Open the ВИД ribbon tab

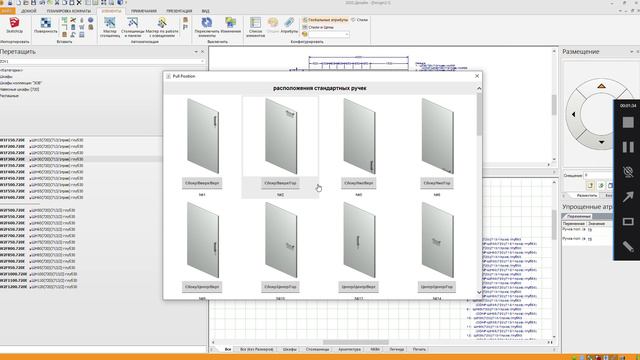(206, 11)
